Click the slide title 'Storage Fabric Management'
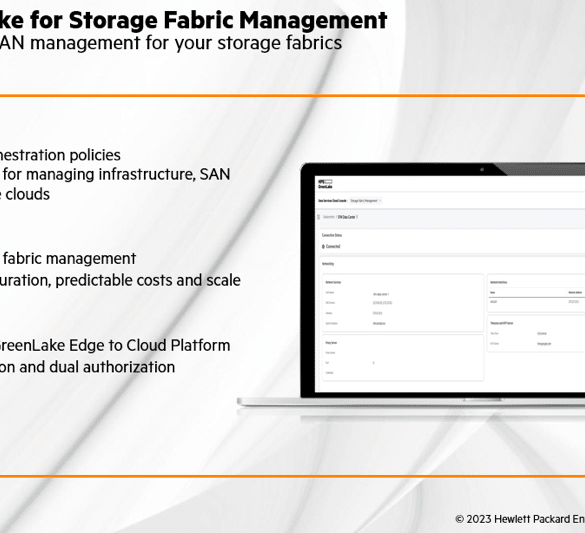Viewport: 585px width, 533px height. [x=228, y=20]
